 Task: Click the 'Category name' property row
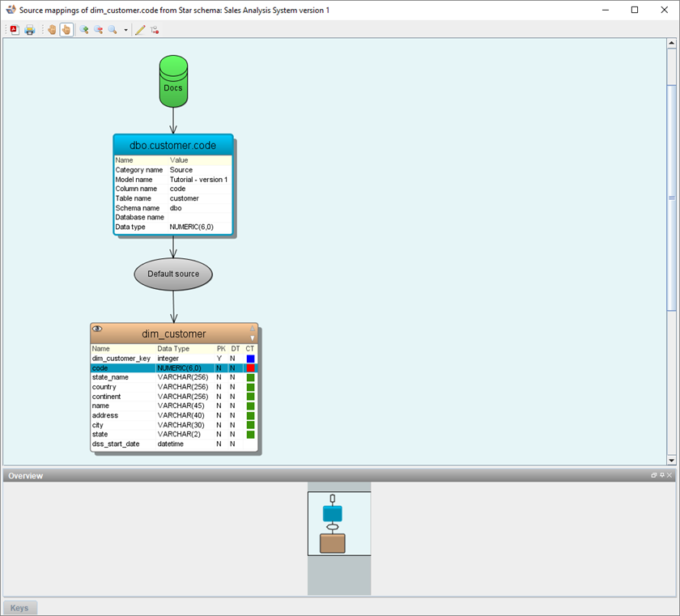[173, 170]
